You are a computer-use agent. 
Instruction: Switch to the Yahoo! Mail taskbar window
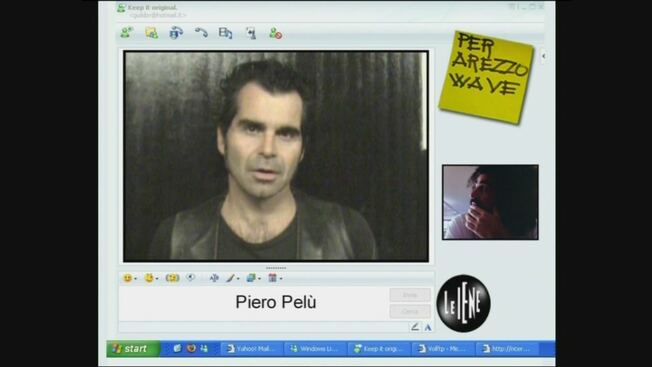click(x=251, y=349)
